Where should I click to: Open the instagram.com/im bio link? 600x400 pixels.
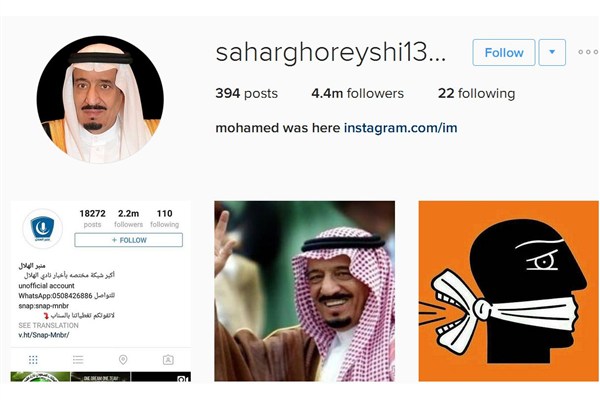coord(400,128)
